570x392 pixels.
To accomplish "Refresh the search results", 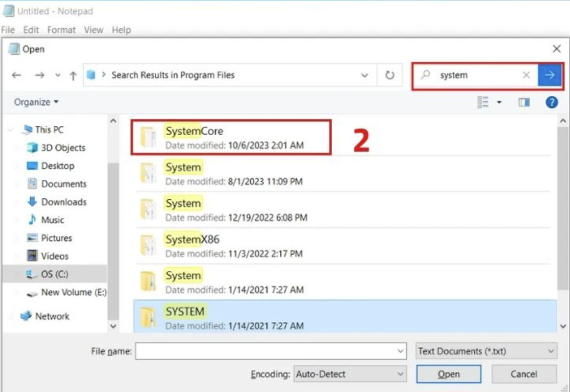I will pyautogui.click(x=390, y=75).
